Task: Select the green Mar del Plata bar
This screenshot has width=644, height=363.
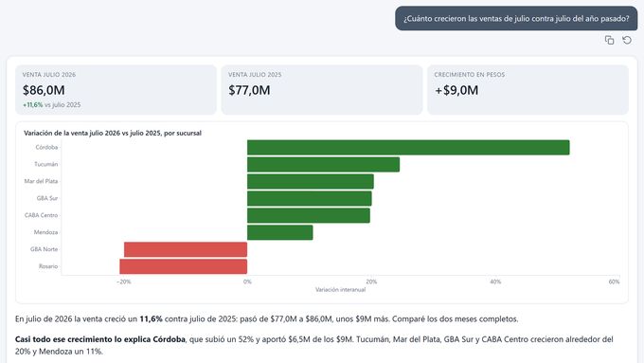Action: tap(311, 181)
